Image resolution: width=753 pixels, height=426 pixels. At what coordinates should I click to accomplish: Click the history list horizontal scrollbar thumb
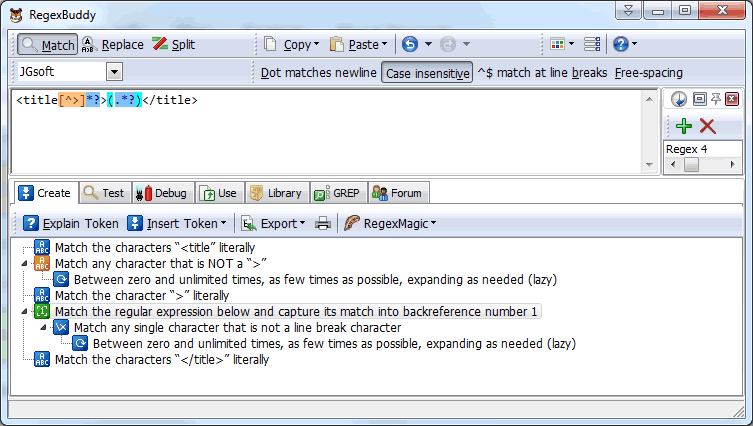point(691,165)
